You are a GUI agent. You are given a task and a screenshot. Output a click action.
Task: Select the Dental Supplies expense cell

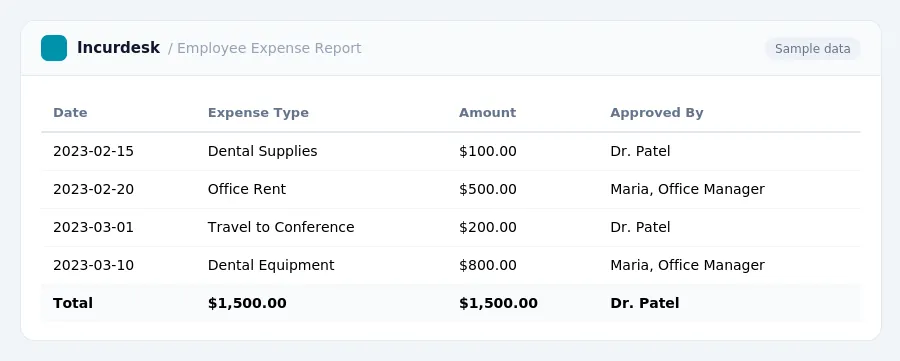tap(262, 152)
